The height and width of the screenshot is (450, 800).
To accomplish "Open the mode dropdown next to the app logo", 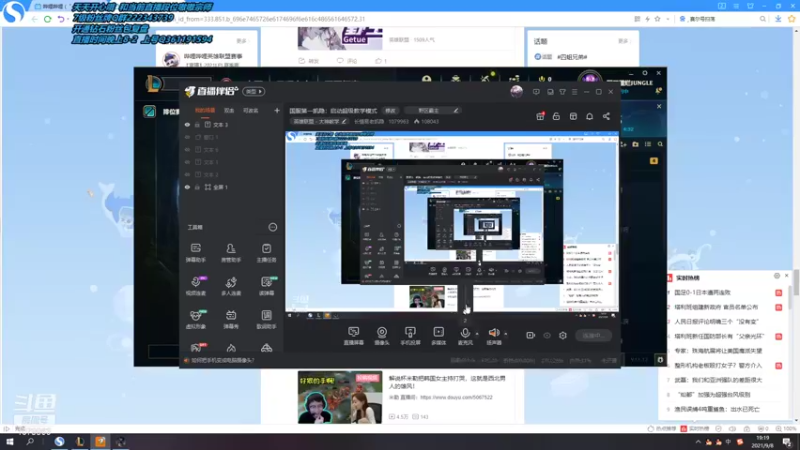I will 254,91.
